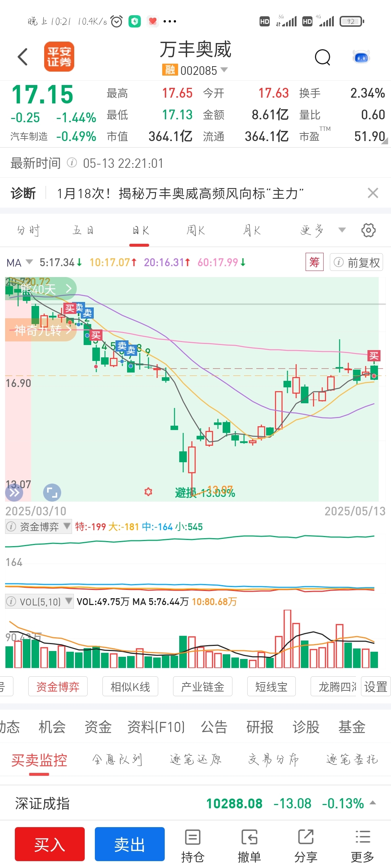Open the 资料(F10) section tab
Viewport: 391px width, 868px height.
[156, 727]
